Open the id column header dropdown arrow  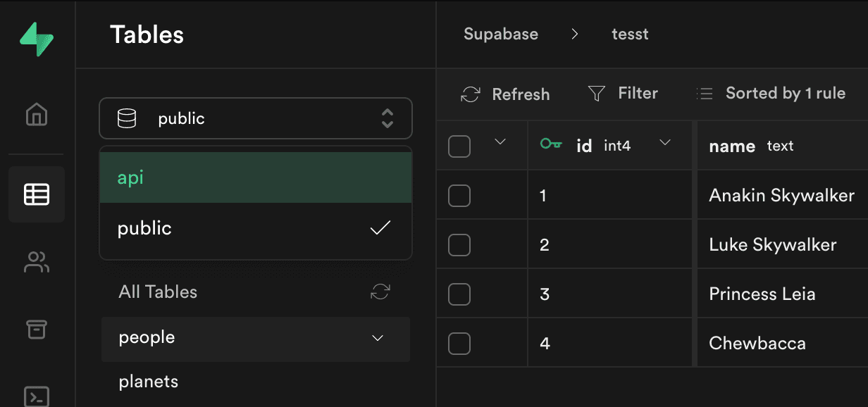click(x=664, y=144)
